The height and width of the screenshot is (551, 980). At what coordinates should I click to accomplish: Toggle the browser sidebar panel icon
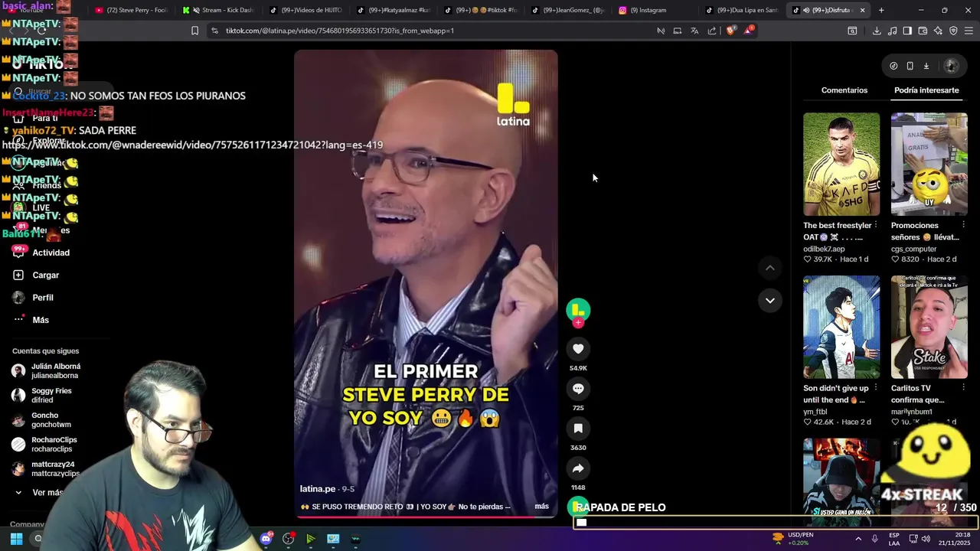[x=907, y=31]
